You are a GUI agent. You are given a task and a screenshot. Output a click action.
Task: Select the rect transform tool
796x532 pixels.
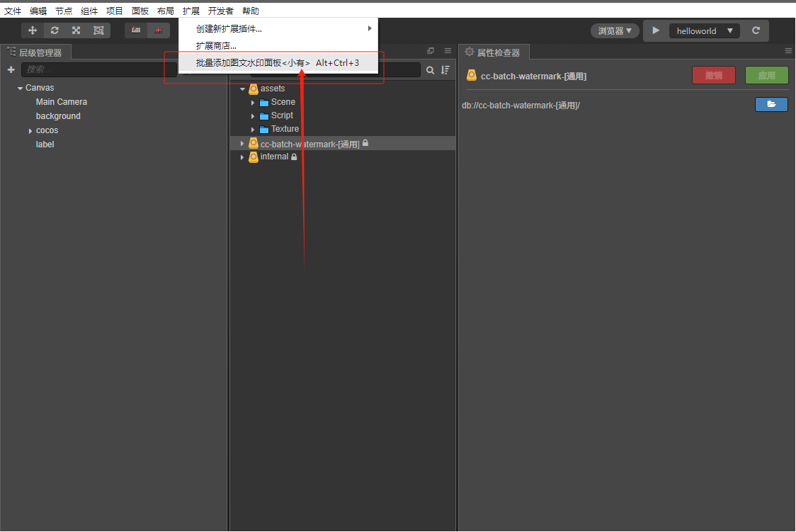(98, 30)
